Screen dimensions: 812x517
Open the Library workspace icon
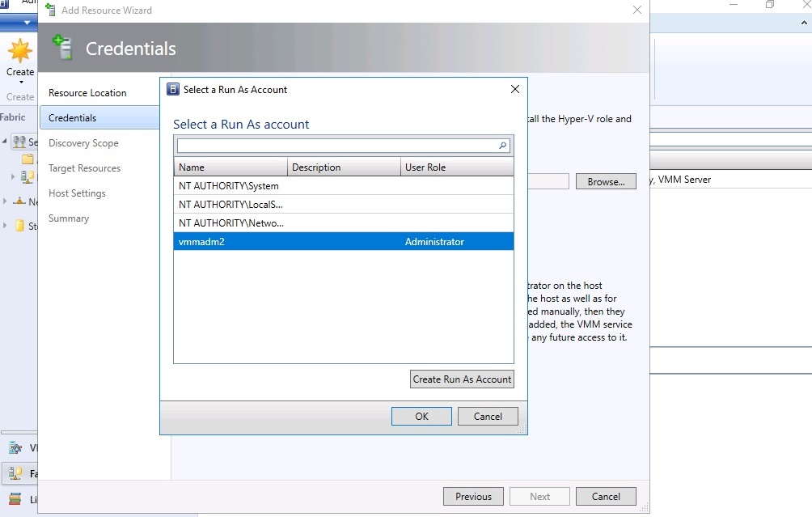[15, 499]
